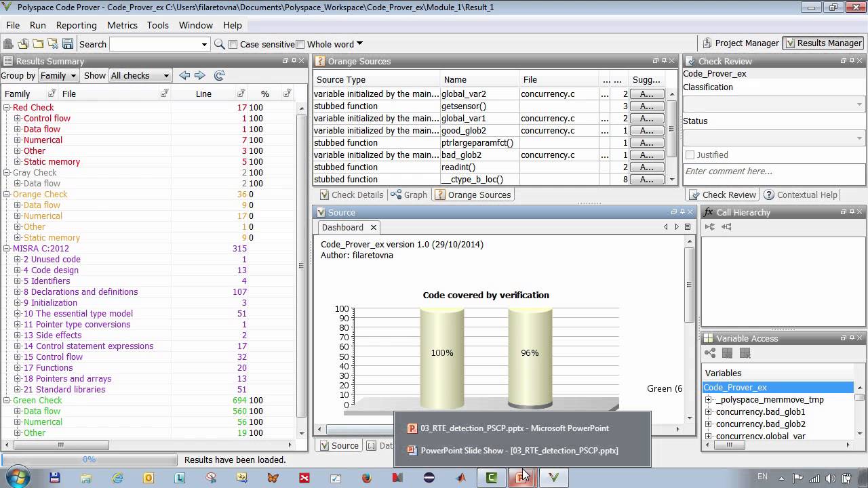
Task: Open the Metrics menu
Action: [122, 25]
